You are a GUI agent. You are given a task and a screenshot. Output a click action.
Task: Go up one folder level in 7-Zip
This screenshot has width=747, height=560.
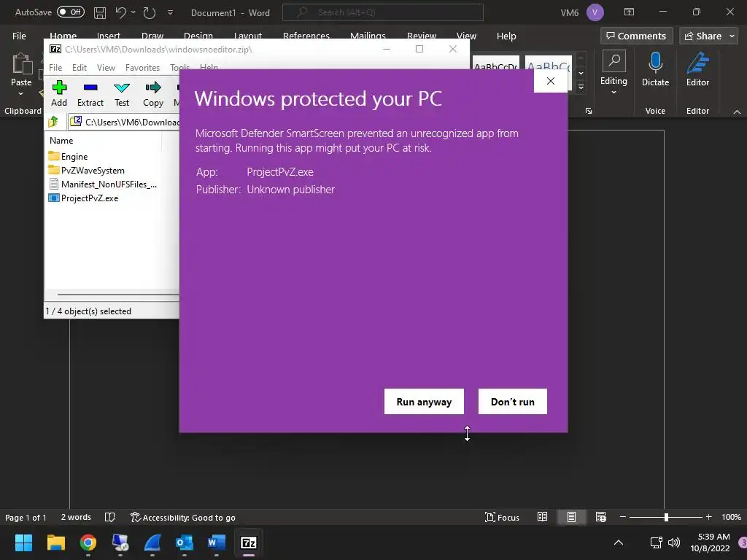coord(53,122)
